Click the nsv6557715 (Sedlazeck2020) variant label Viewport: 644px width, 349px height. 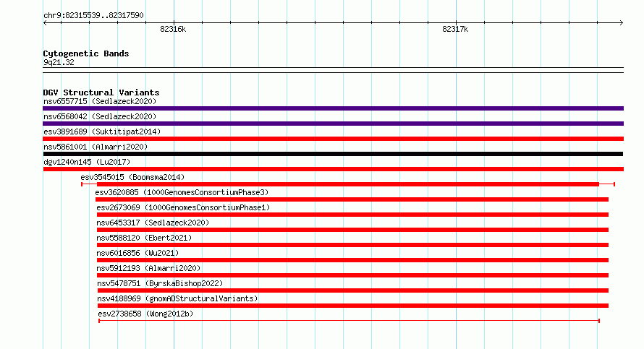100,101
